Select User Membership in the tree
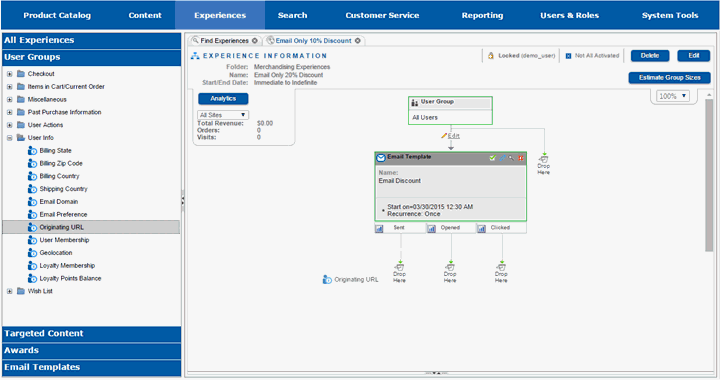 tap(64, 240)
